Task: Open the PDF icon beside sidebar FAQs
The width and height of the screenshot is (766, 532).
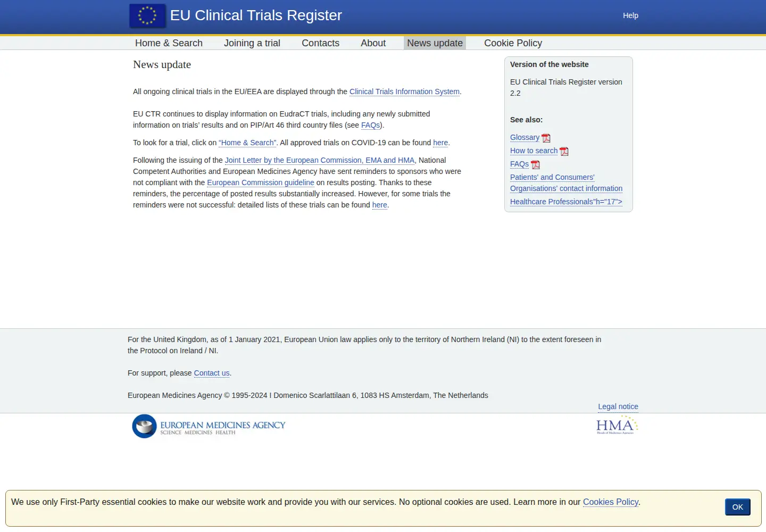Action: 536,165
